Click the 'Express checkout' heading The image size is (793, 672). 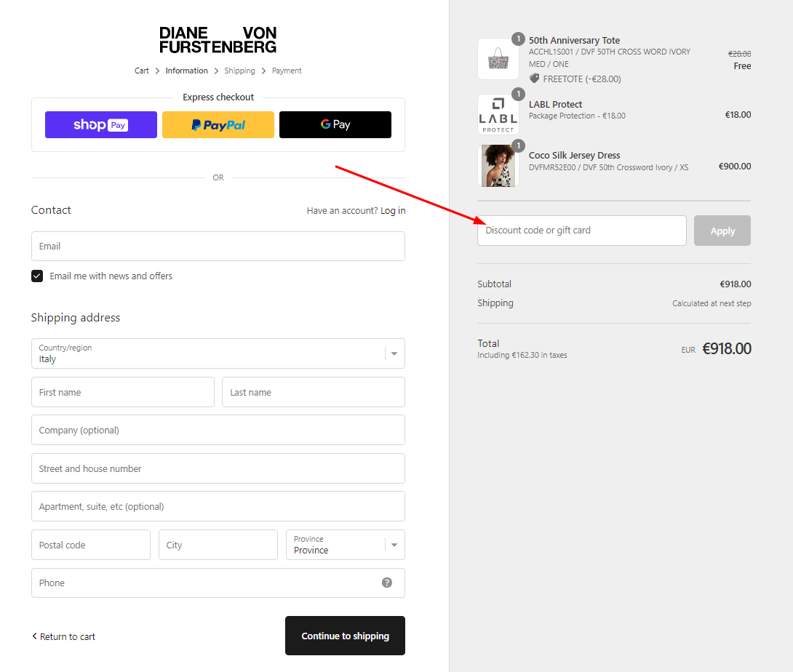click(x=218, y=97)
